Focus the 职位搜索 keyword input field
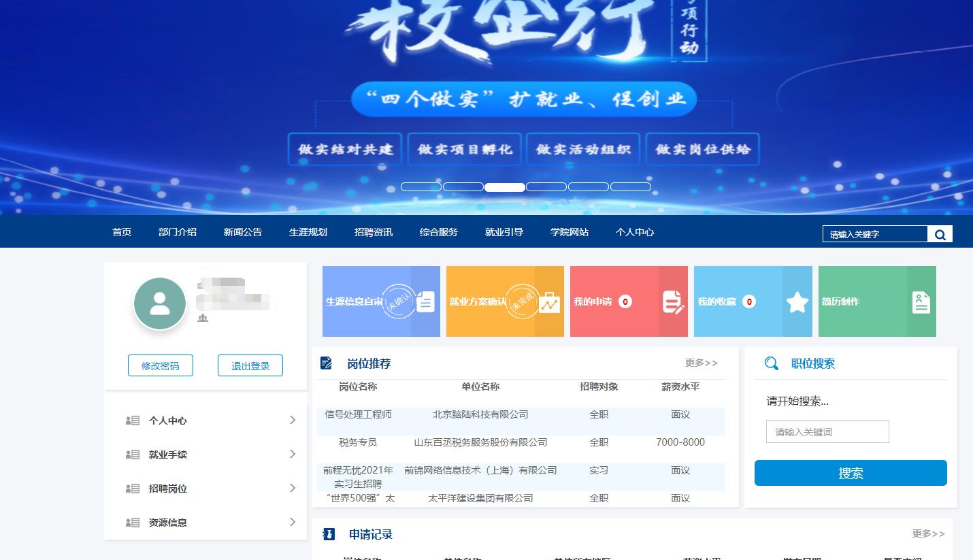The height and width of the screenshot is (560, 973). click(827, 431)
